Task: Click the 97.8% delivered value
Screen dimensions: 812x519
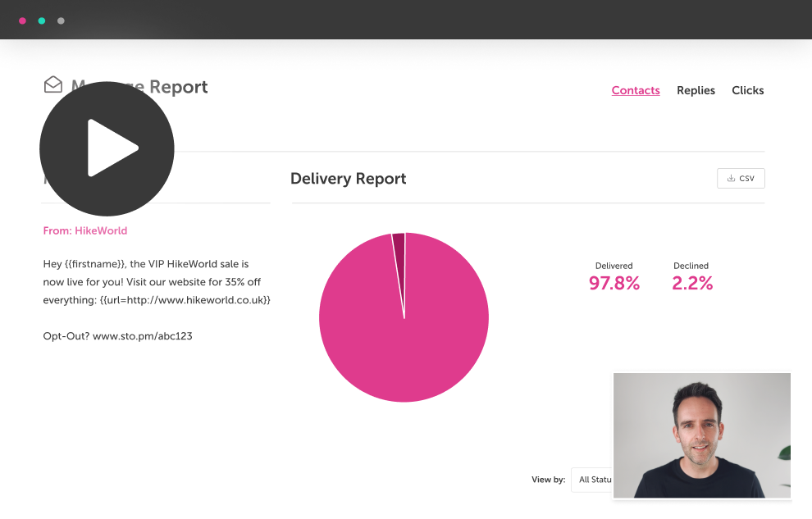Action: [x=614, y=283]
